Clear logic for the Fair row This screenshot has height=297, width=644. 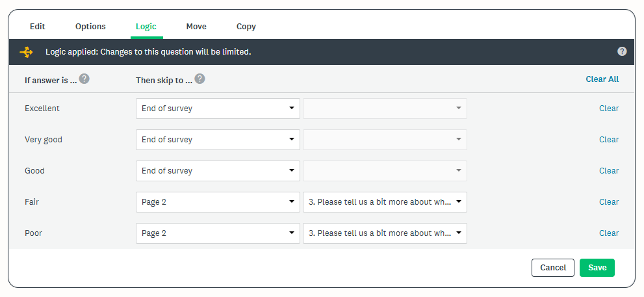point(609,202)
